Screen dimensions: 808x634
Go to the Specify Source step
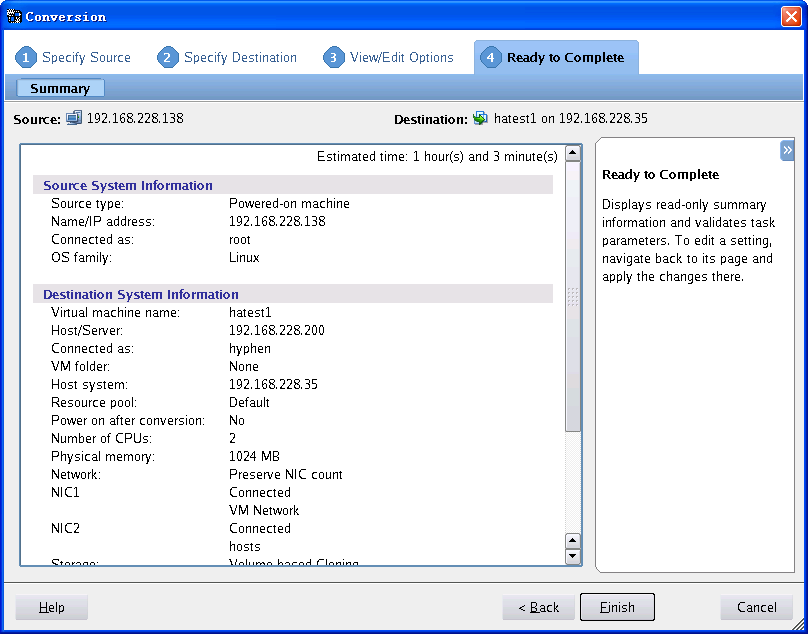pos(86,58)
